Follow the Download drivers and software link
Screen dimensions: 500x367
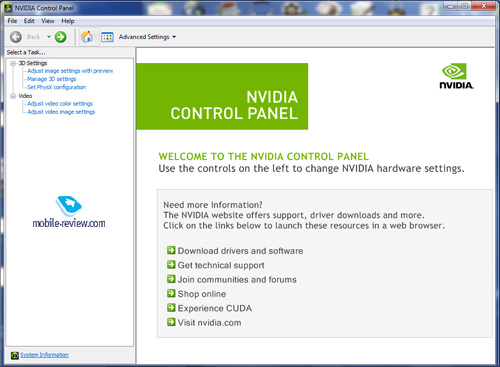(240, 251)
